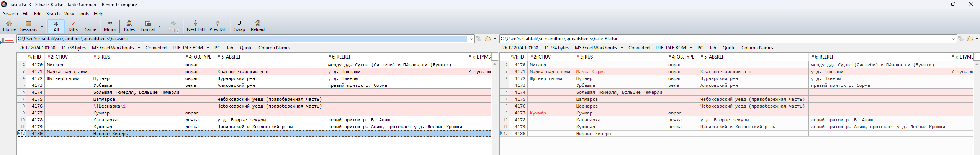Open the Tools menu
The image size is (980, 155).
pyautogui.click(x=83, y=14)
